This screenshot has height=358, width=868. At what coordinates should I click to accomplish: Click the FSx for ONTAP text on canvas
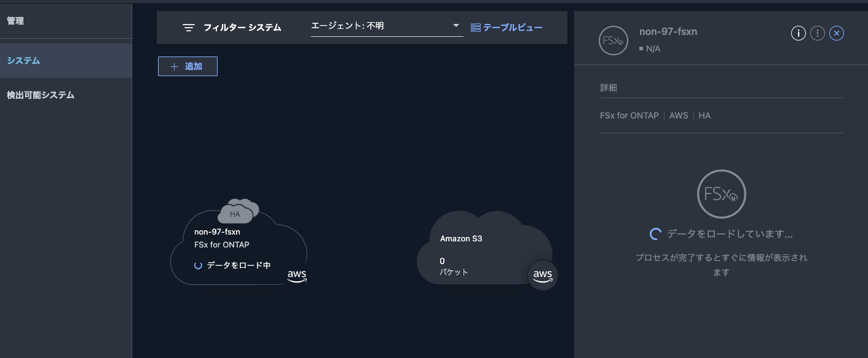222,244
